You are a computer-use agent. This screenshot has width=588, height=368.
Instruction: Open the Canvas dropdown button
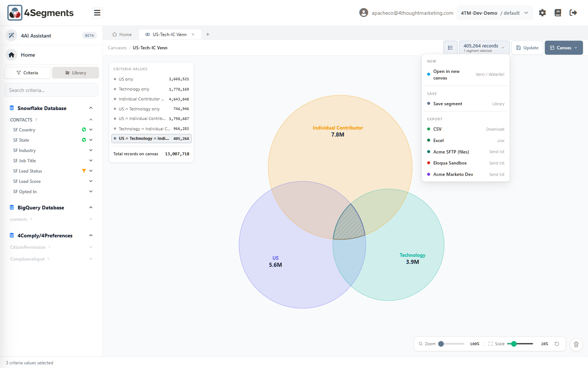(x=563, y=48)
